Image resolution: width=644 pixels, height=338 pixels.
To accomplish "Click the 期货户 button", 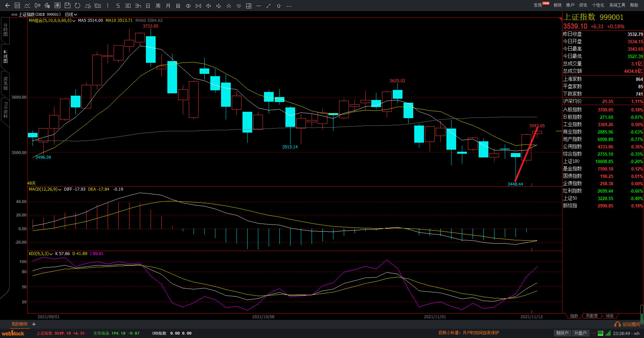I will (x=562, y=333).
